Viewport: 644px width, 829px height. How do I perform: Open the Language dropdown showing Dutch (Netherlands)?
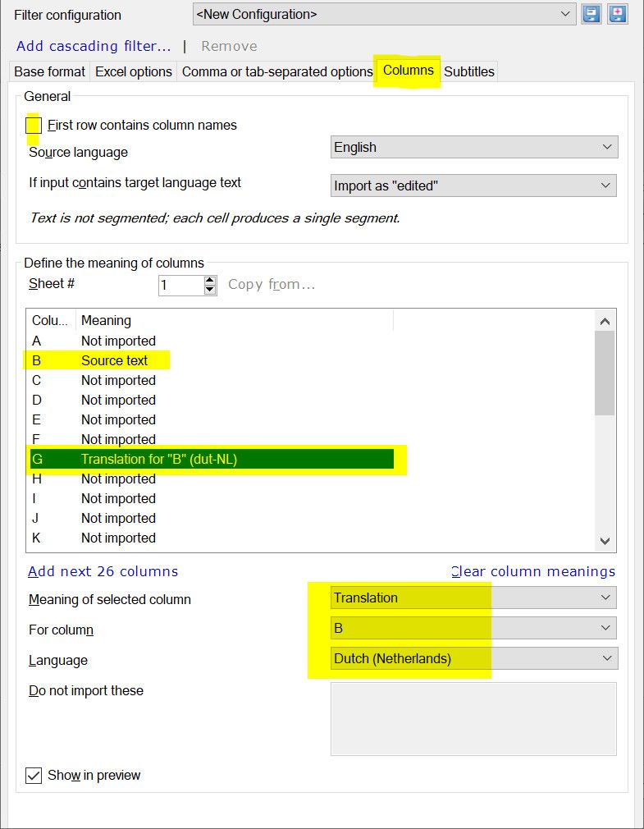coord(474,658)
